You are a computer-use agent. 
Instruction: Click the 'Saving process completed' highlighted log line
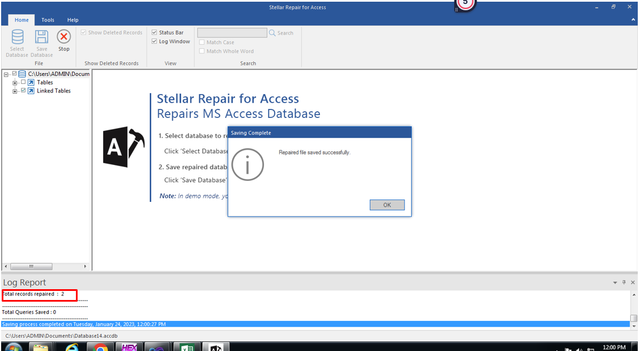click(315, 324)
